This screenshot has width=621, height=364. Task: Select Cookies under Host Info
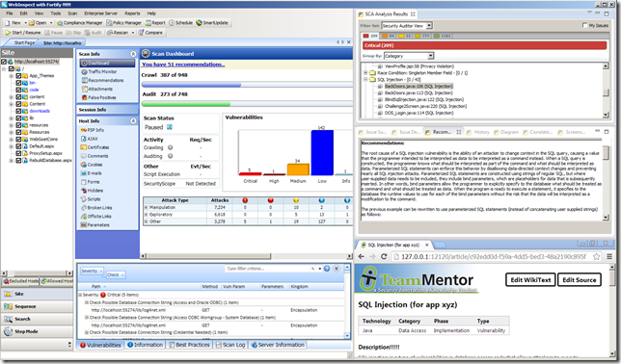coord(92,165)
